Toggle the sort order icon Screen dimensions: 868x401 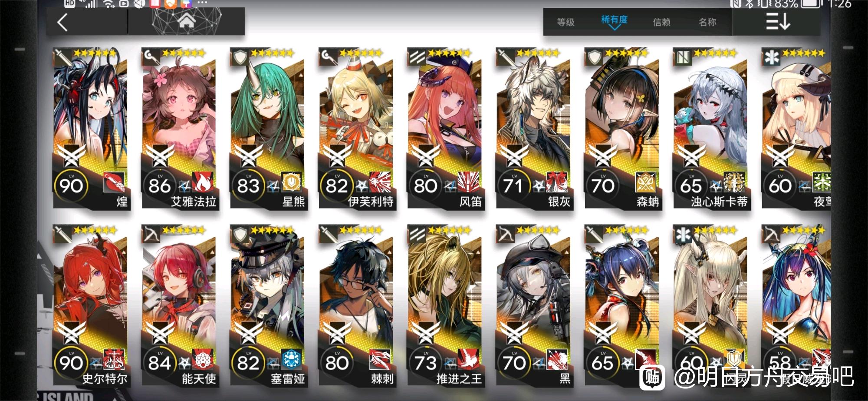coord(777,21)
